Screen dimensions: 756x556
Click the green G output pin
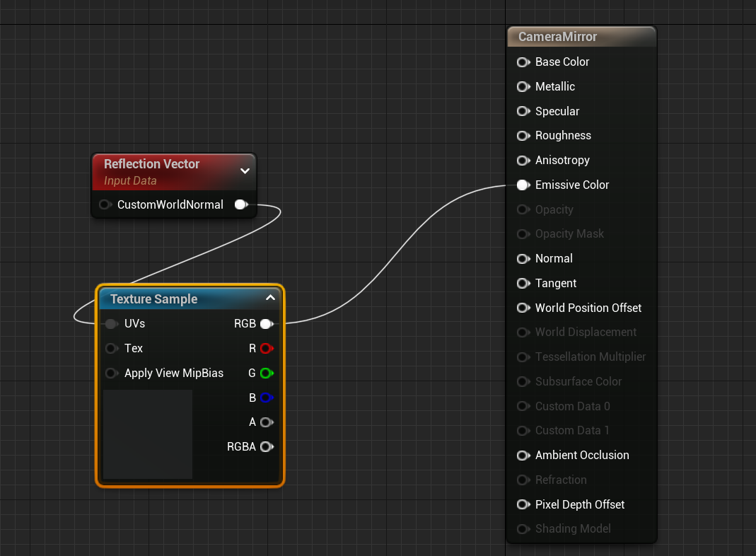[x=267, y=373]
